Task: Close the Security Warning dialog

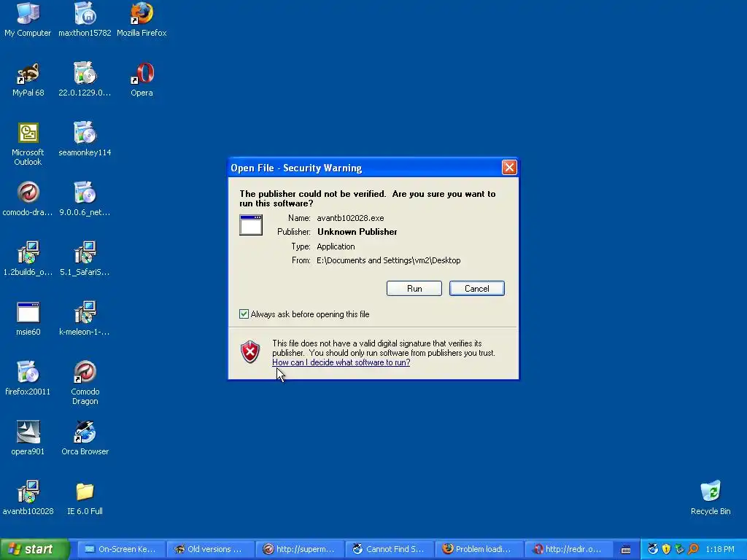Action: click(509, 168)
